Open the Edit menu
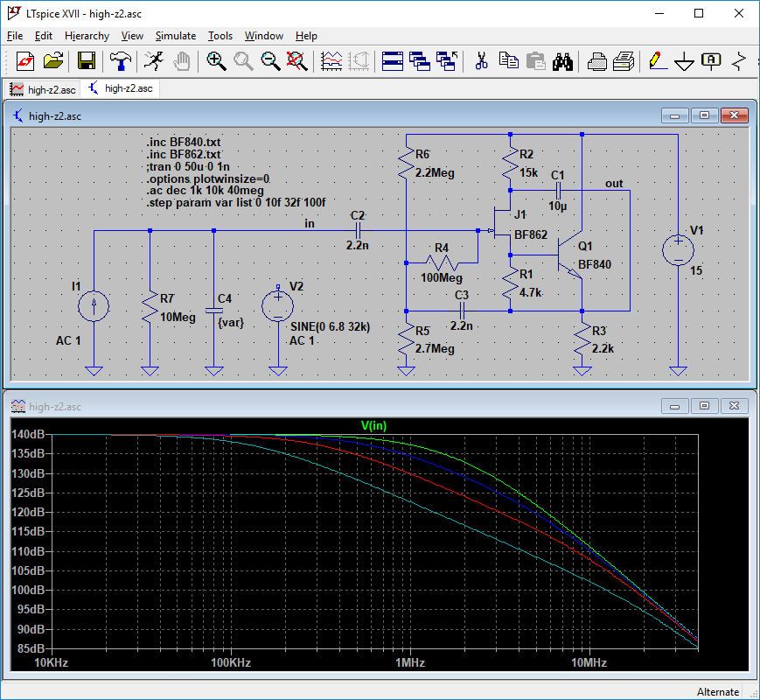Viewport: 760px width, 700px height. tap(44, 36)
